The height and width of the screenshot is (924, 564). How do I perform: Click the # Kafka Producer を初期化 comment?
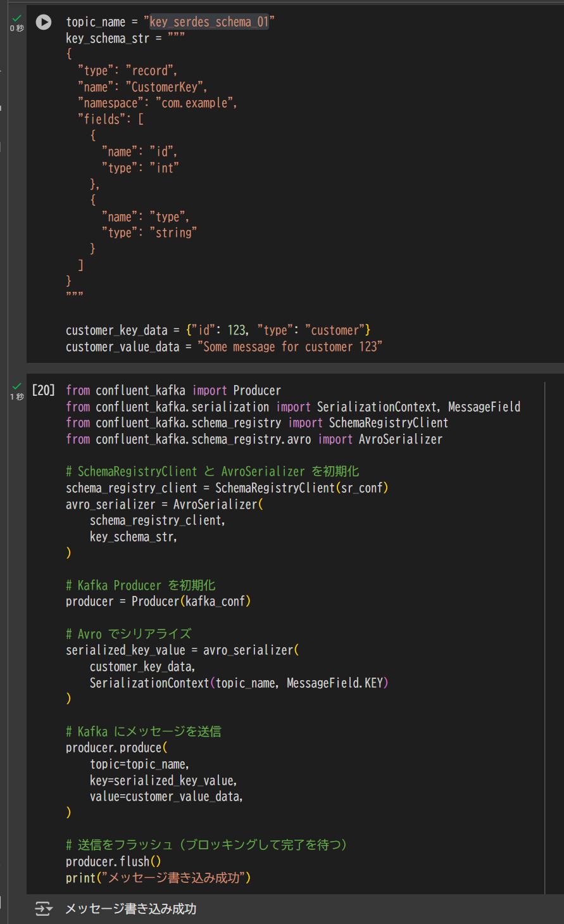coord(141,585)
